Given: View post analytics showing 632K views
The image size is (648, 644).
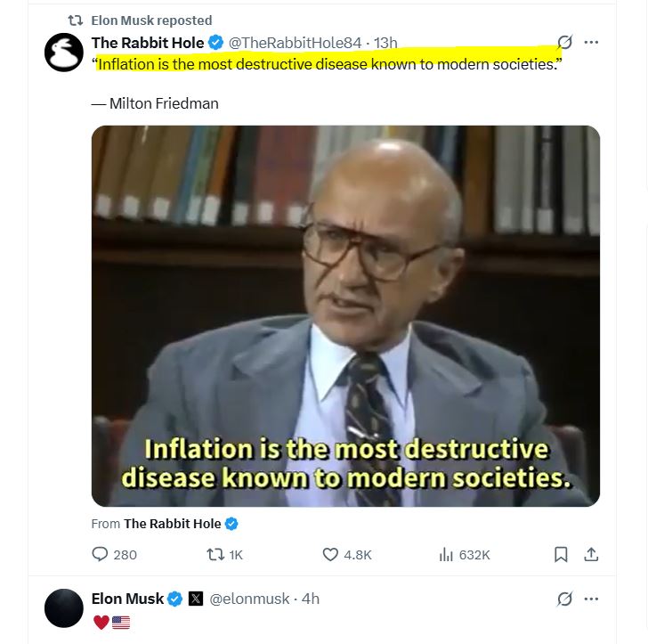Looking at the screenshot, I should (447, 554).
